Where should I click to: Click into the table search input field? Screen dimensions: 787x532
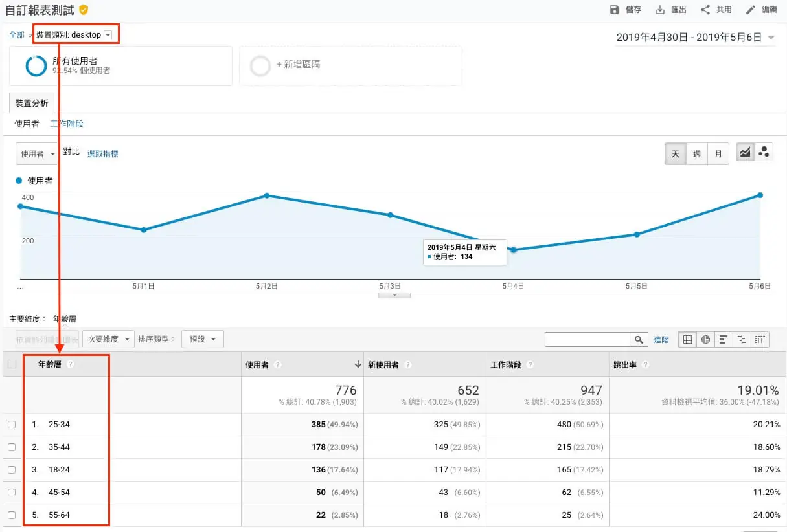coord(587,339)
